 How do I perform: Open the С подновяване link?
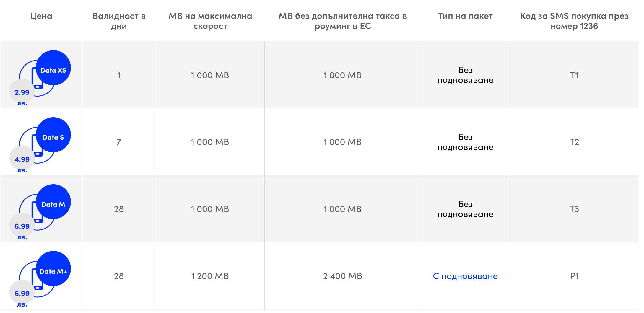click(x=465, y=276)
